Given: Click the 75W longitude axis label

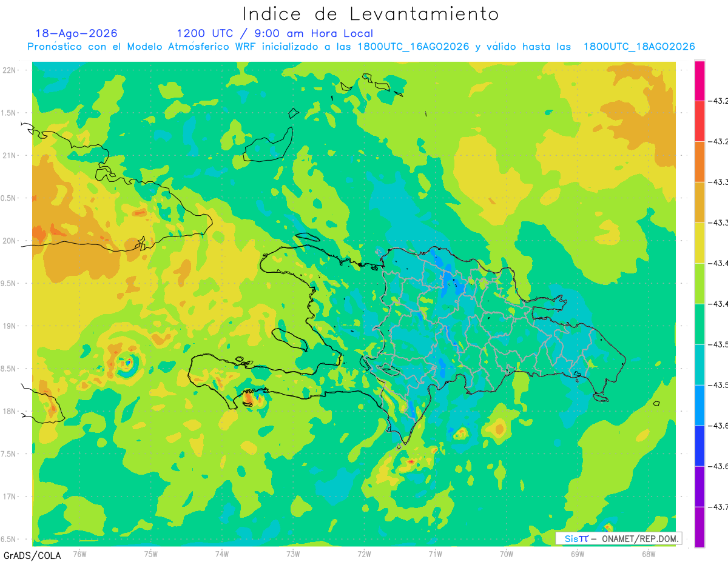Looking at the screenshot, I should tap(151, 554).
